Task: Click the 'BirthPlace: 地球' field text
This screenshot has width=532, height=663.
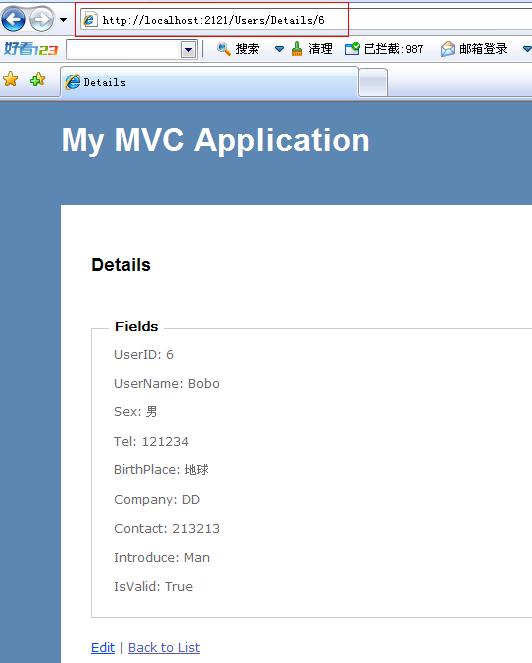Action: coord(162,470)
